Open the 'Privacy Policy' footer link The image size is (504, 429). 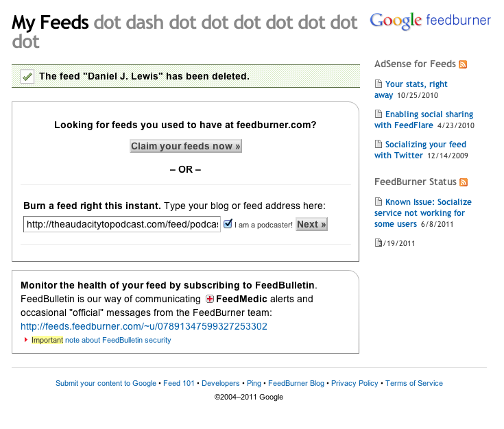(355, 384)
